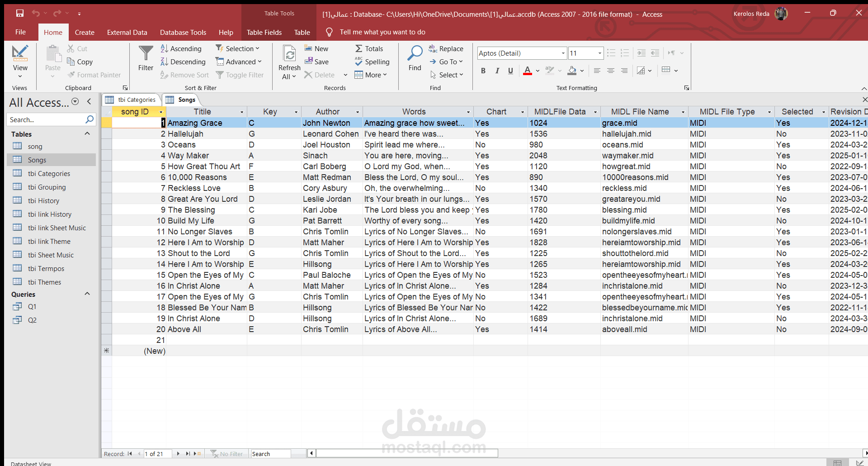The image size is (868, 466).
Task: Align text right
Action: [x=624, y=71]
